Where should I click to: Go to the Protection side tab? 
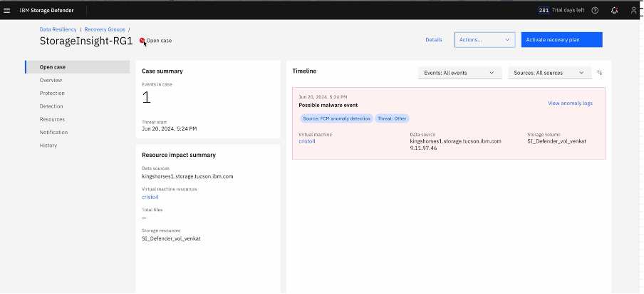(52, 93)
